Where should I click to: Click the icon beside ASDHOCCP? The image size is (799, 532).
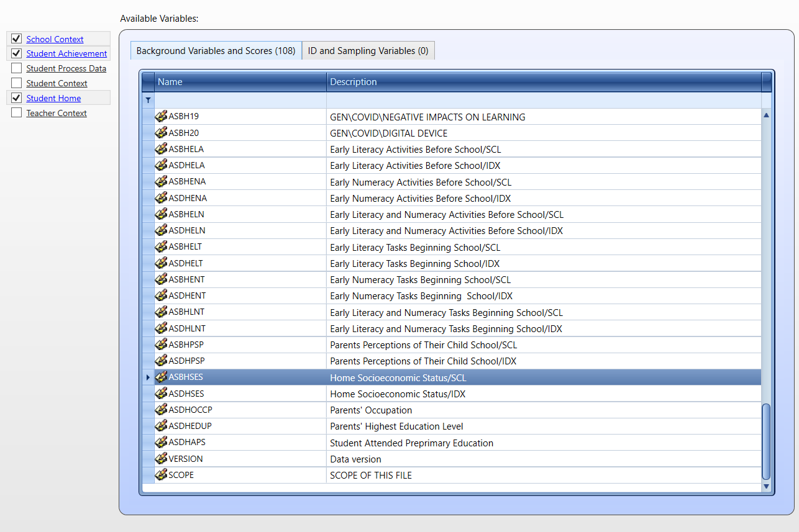point(161,410)
